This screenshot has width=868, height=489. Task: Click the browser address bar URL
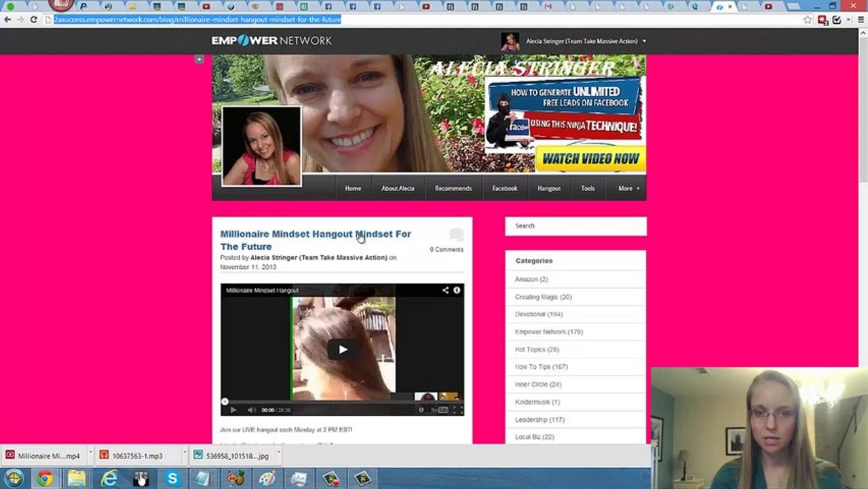[197, 20]
